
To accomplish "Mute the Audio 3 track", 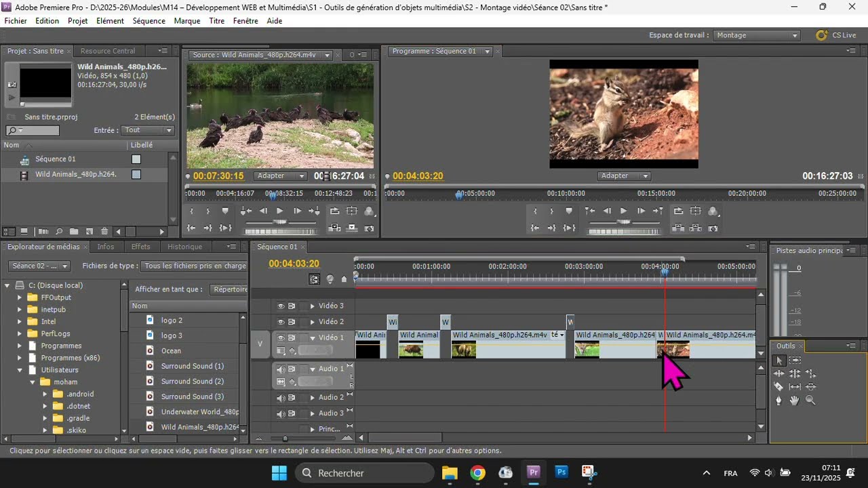I will pos(280,413).
